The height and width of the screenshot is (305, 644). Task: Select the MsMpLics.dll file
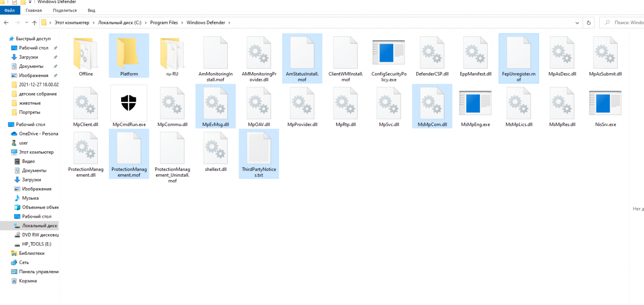(519, 106)
